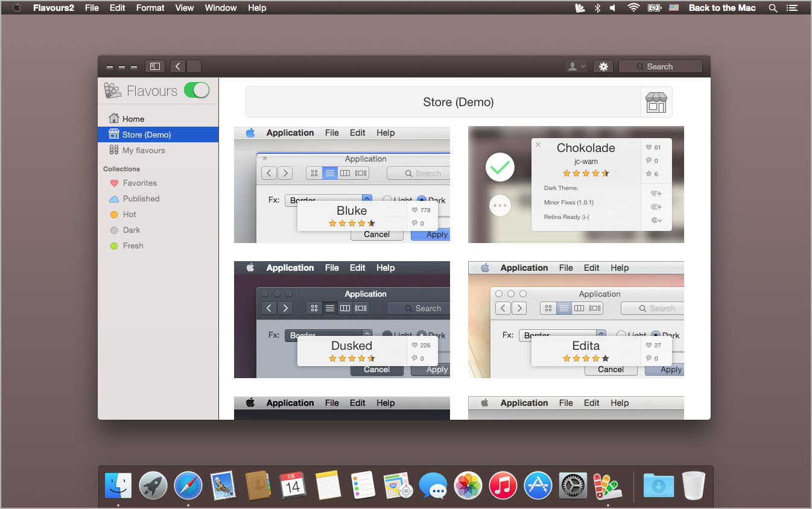Viewport: 812px width, 509px height.
Task: Add Chokolade to favorites with heart-plus icon
Action: [656, 194]
